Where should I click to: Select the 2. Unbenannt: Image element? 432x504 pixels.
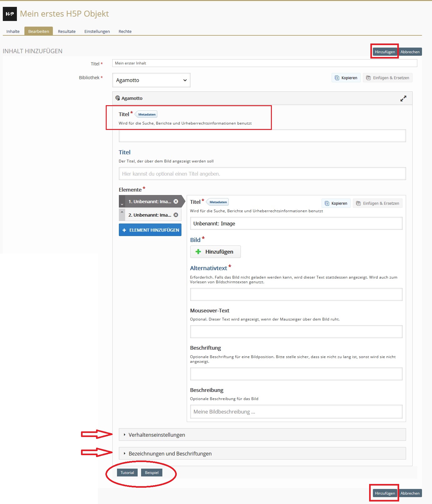coord(150,215)
